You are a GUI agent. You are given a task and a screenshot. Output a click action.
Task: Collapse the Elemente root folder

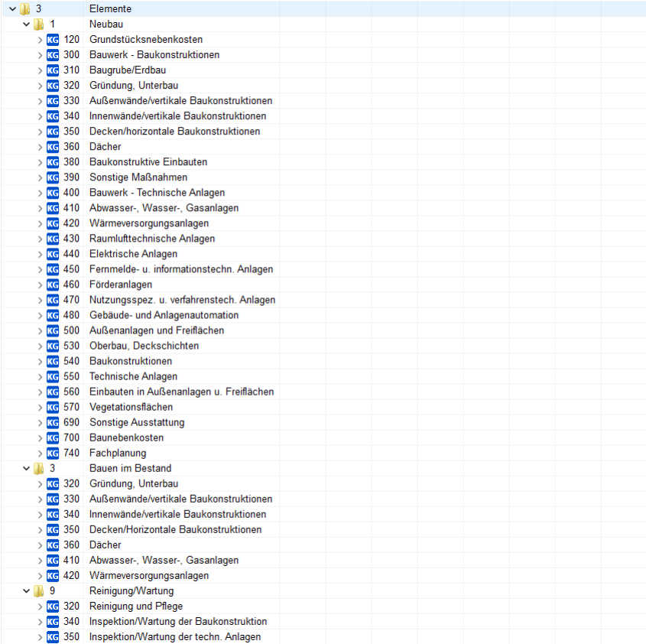click(x=12, y=9)
